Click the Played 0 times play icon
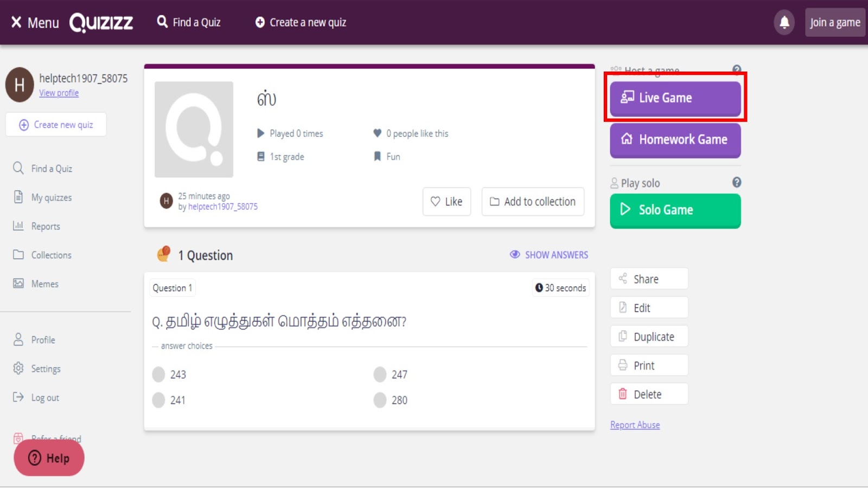The image size is (868, 488). point(261,133)
